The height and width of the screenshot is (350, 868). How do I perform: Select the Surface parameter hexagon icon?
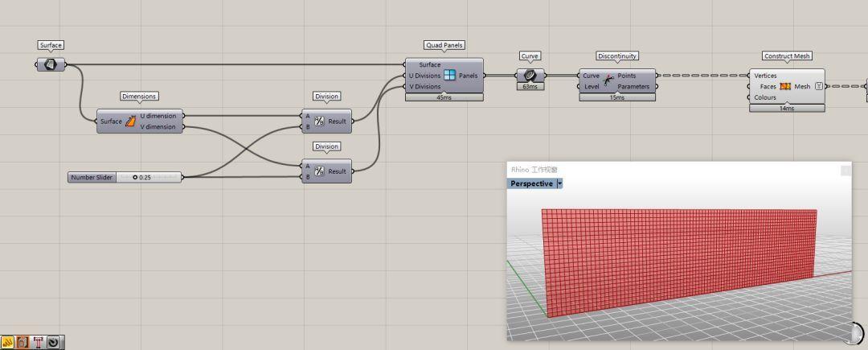51,65
